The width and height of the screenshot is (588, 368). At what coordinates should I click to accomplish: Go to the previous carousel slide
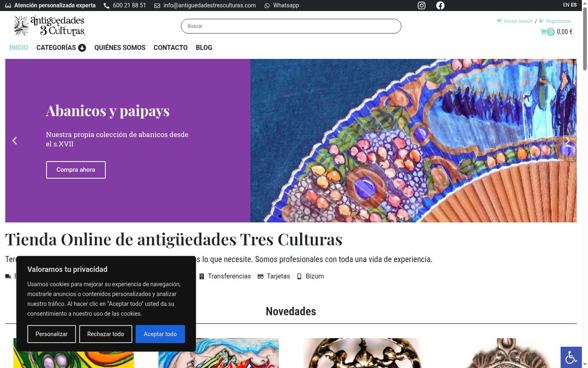(15, 141)
